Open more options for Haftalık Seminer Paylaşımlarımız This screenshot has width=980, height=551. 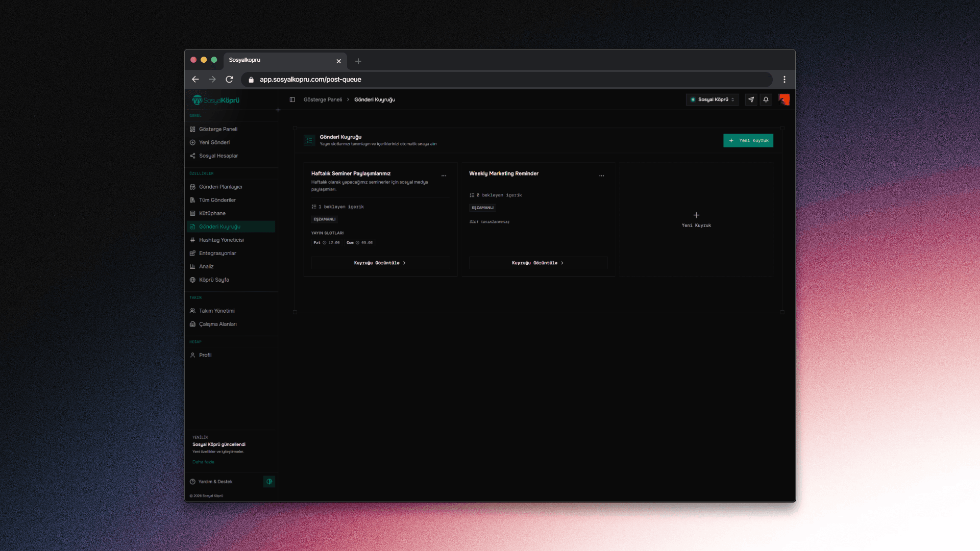pyautogui.click(x=444, y=176)
